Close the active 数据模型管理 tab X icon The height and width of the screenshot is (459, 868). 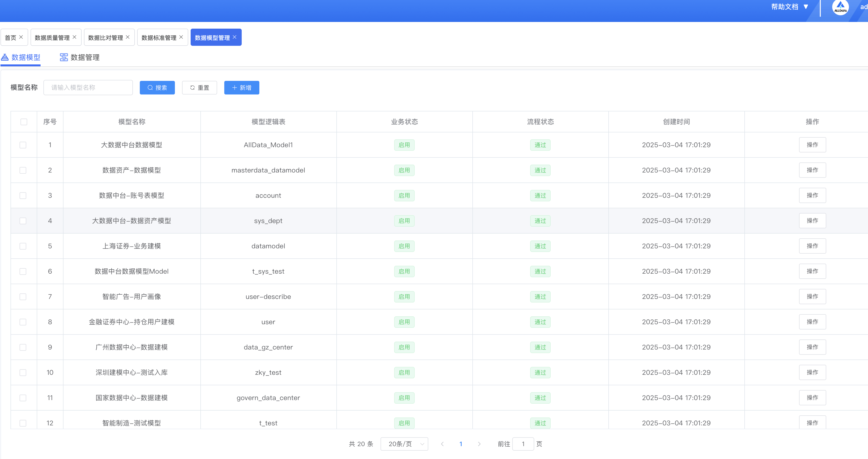(x=235, y=37)
